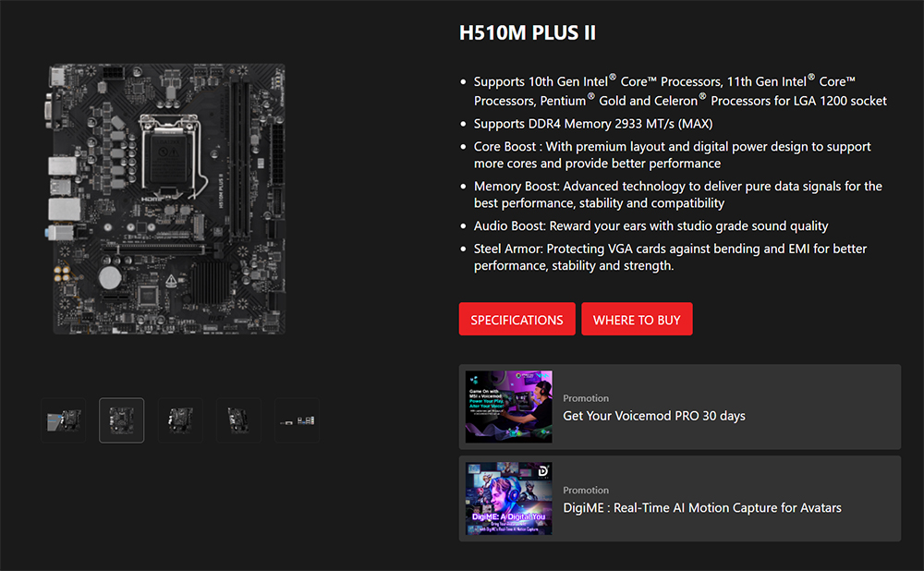Select the highlighted front-view motherboard thumbnail
Viewport: 924px width, 571px height.
click(x=121, y=420)
